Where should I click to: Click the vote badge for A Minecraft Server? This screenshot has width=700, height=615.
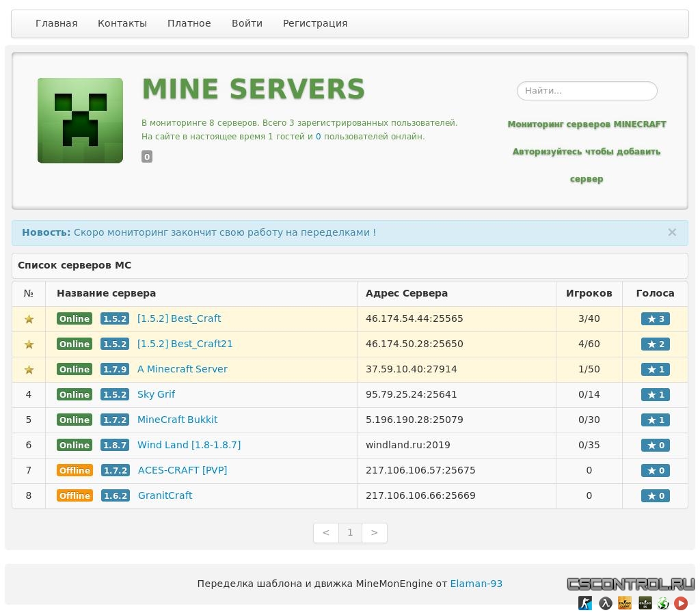pos(655,370)
